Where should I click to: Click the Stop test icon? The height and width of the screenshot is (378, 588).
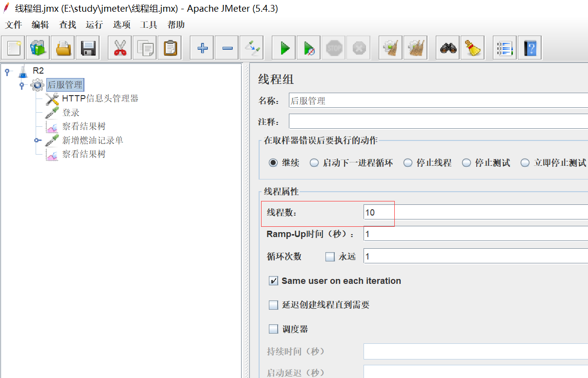[x=334, y=48]
